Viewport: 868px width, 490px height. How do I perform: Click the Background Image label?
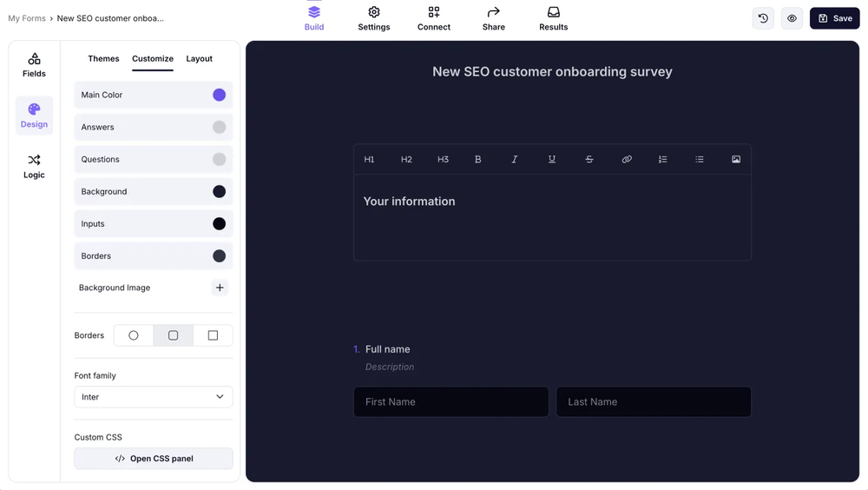(115, 288)
